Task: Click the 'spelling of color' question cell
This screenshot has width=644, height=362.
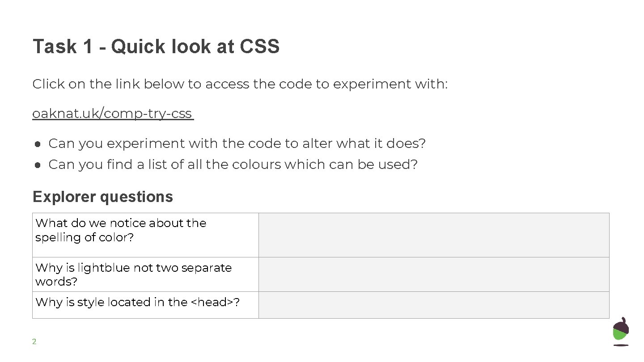Action: pyautogui.click(x=145, y=235)
